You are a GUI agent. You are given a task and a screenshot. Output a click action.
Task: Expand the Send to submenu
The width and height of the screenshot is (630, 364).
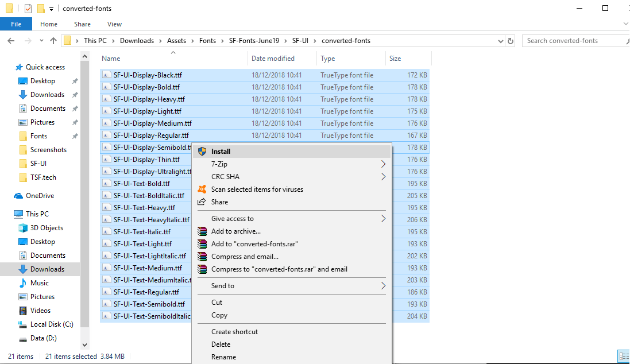click(x=222, y=285)
